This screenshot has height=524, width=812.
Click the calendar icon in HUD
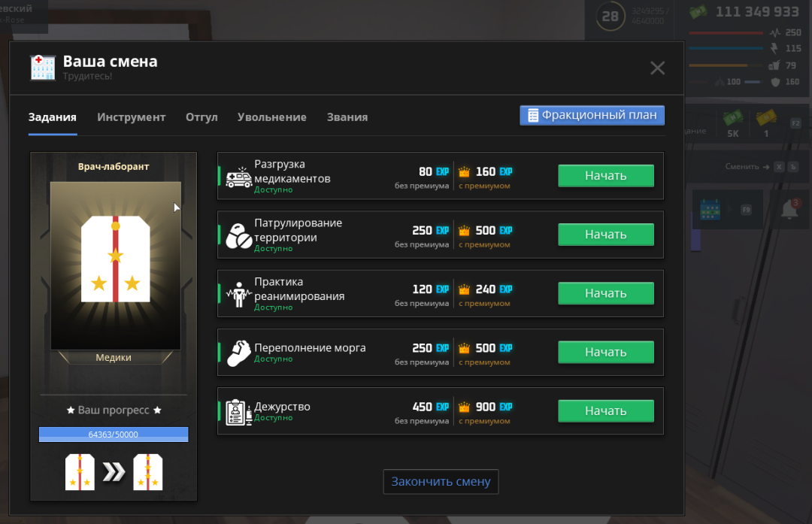[710, 210]
